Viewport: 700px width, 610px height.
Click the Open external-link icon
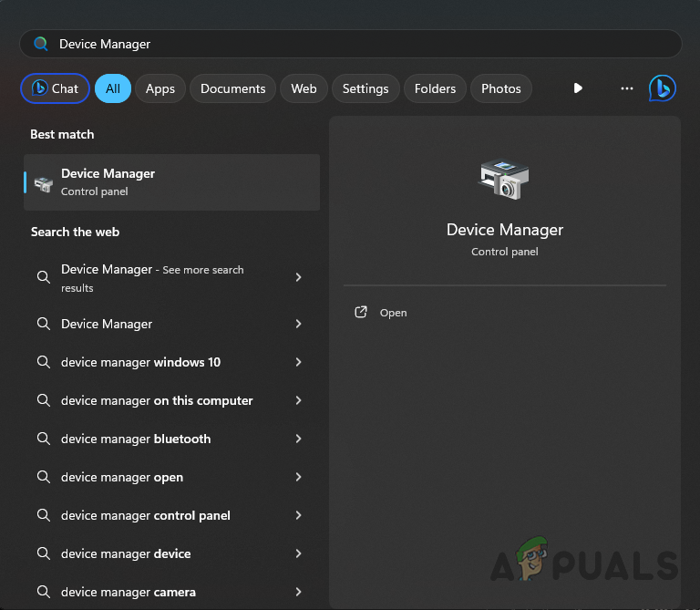point(361,312)
